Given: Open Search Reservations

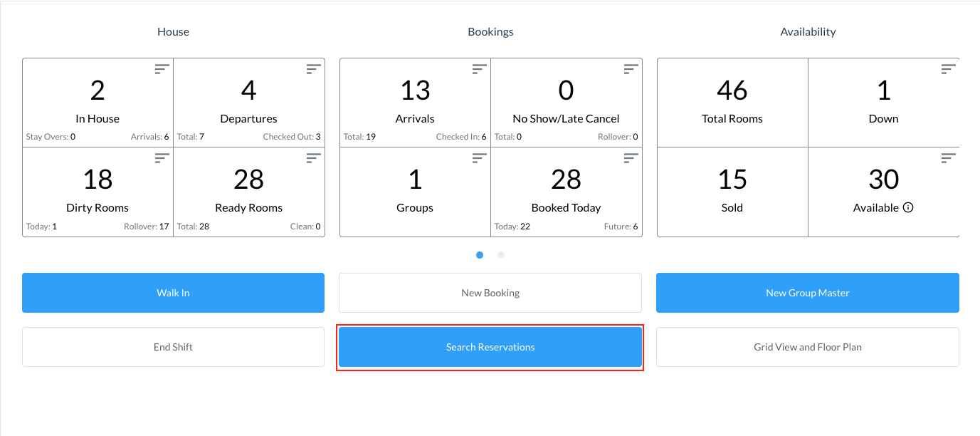Looking at the screenshot, I should pos(490,347).
